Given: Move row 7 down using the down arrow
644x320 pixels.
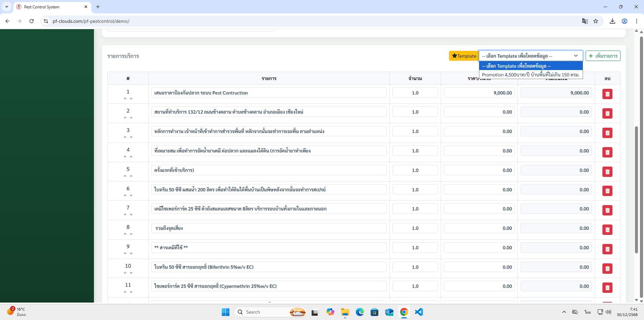Looking at the screenshot, I should (131, 214).
